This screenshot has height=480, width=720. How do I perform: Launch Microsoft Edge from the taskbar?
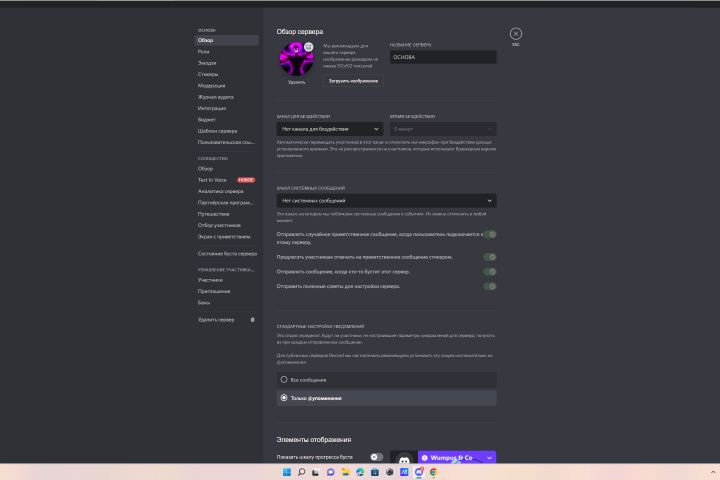click(x=360, y=472)
